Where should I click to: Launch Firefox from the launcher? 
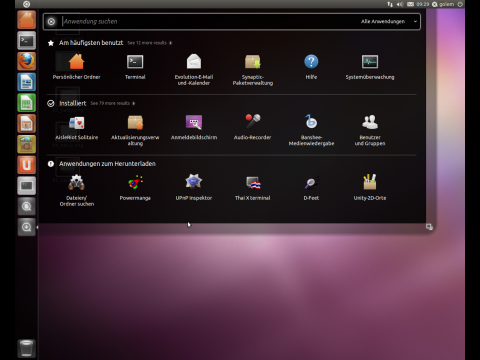click(27, 61)
